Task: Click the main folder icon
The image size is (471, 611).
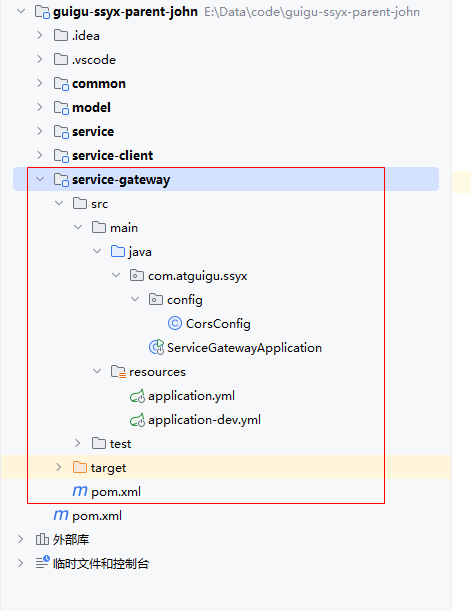Action: tap(99, 227)
